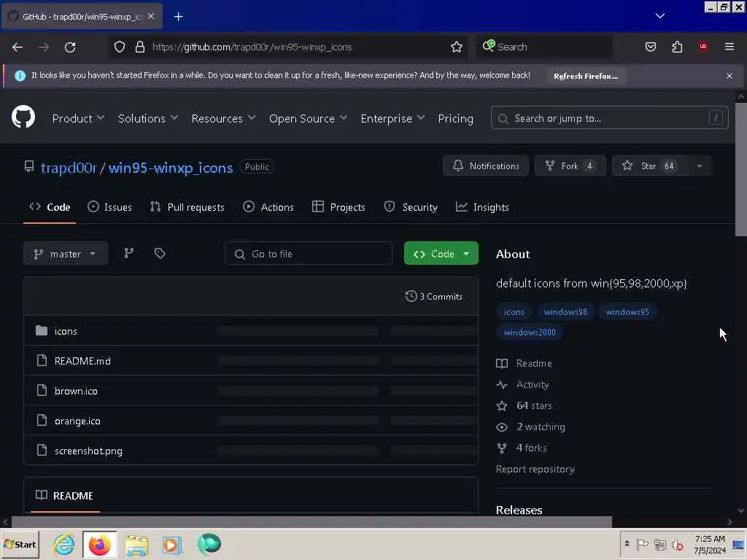Launch Internet Explorer from taskbar
Screen dimensions: 747x560
coord(64,544)
